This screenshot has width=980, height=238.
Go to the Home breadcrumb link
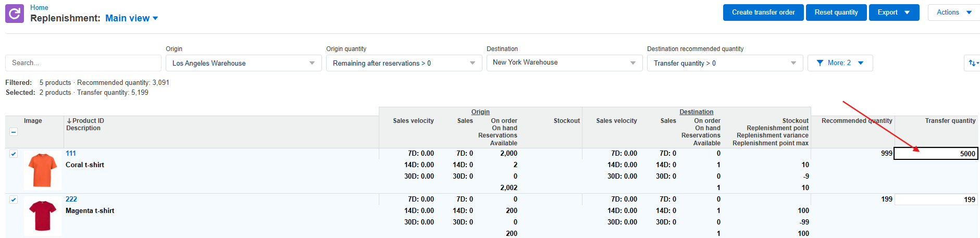[39, 7]
